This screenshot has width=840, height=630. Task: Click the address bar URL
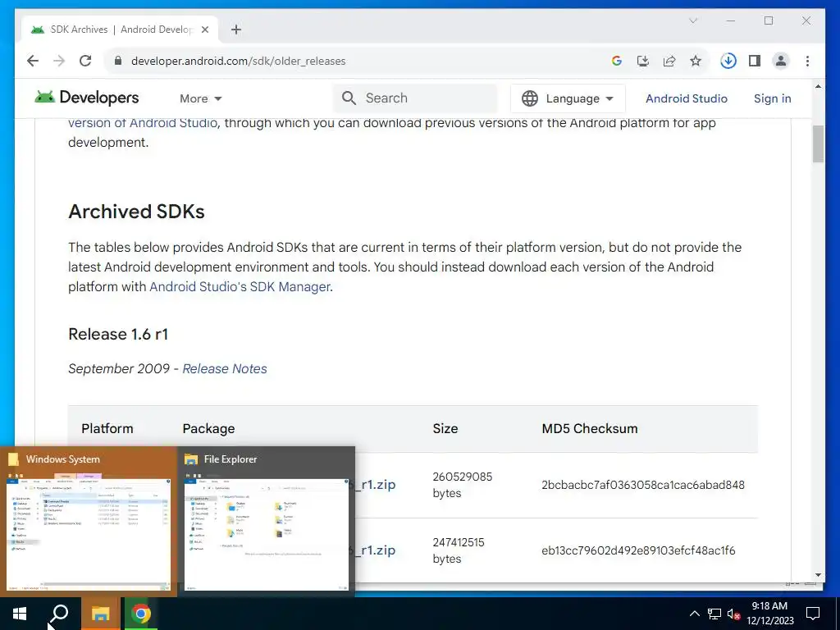(239, 61)
